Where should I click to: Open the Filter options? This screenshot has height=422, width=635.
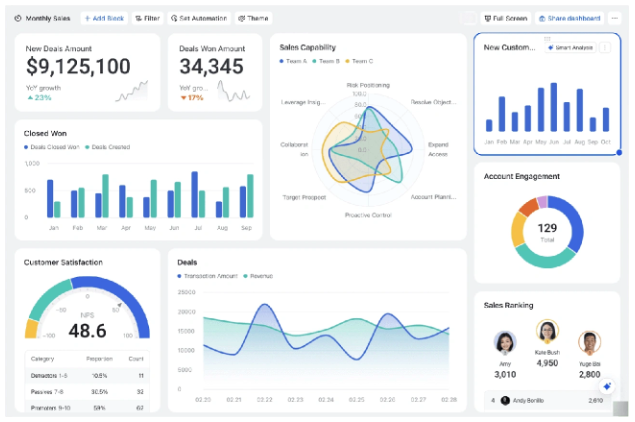pos(146,18)
